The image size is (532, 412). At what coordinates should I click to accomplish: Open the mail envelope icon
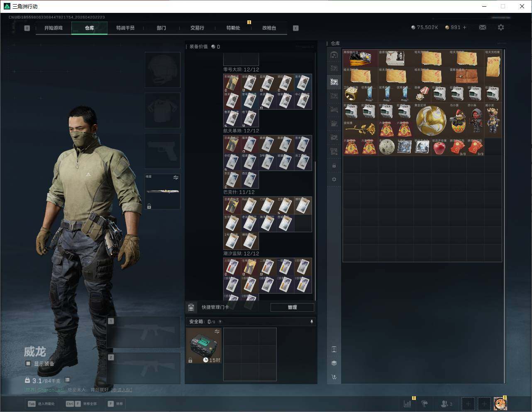[483, 27]
